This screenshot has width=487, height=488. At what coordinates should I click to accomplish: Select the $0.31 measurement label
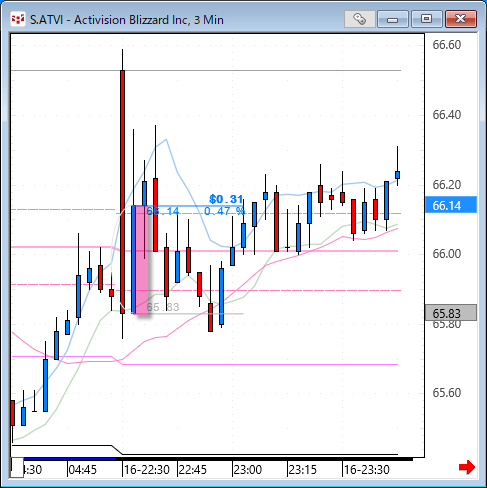[x=226, y=199]
